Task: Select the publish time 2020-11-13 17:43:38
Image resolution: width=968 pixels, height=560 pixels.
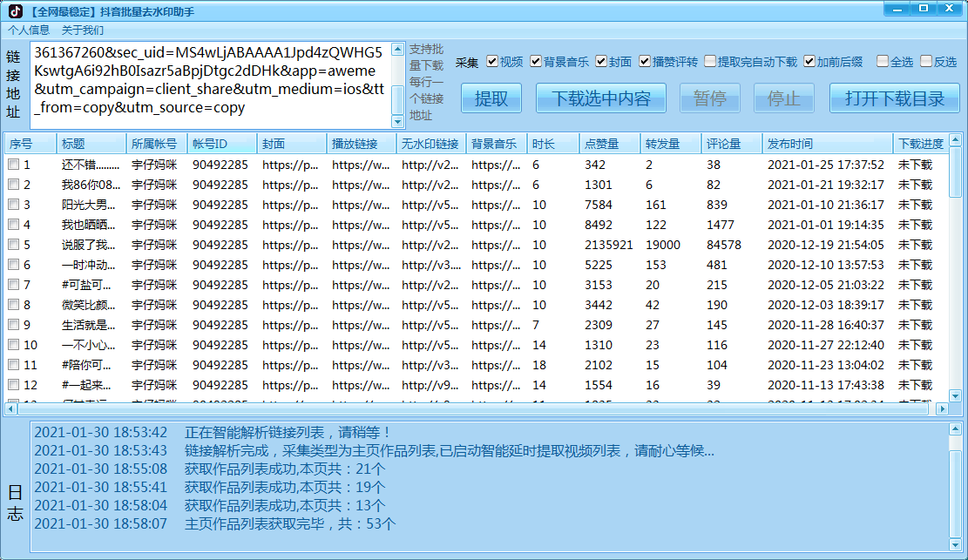Action: pyautogui.click(x=826, y=385)
